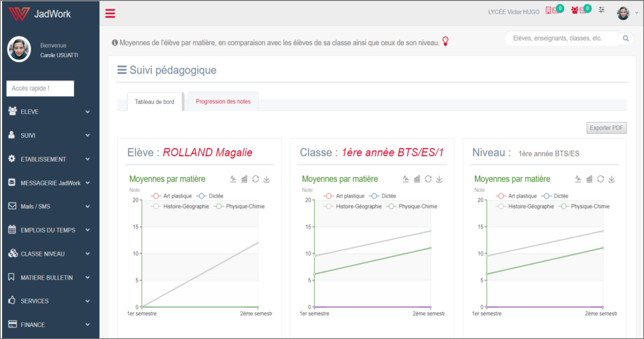The width and height of the screenshot is (644, 339).
Task: Click the search magnifier icon
Action: 625,38
